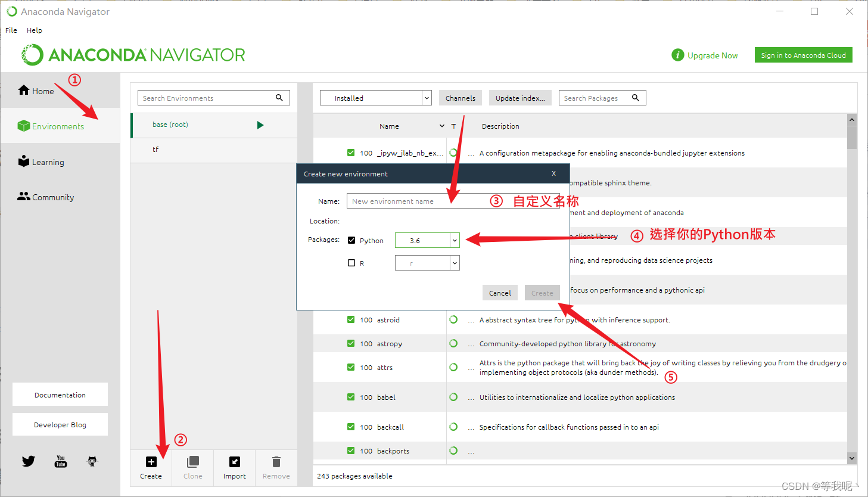Screen dimensions: 868x497
Task: Select the tf environment
Action: [x=214, y=150]
